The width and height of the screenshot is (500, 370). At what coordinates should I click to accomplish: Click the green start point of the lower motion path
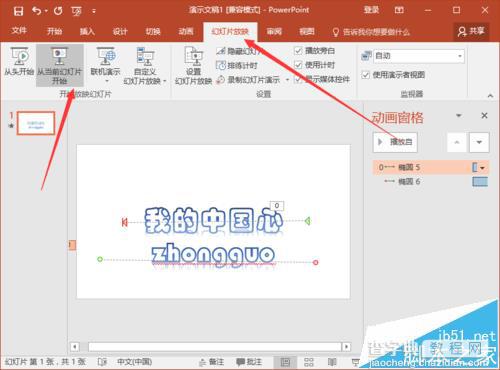[x=100, y=259]
